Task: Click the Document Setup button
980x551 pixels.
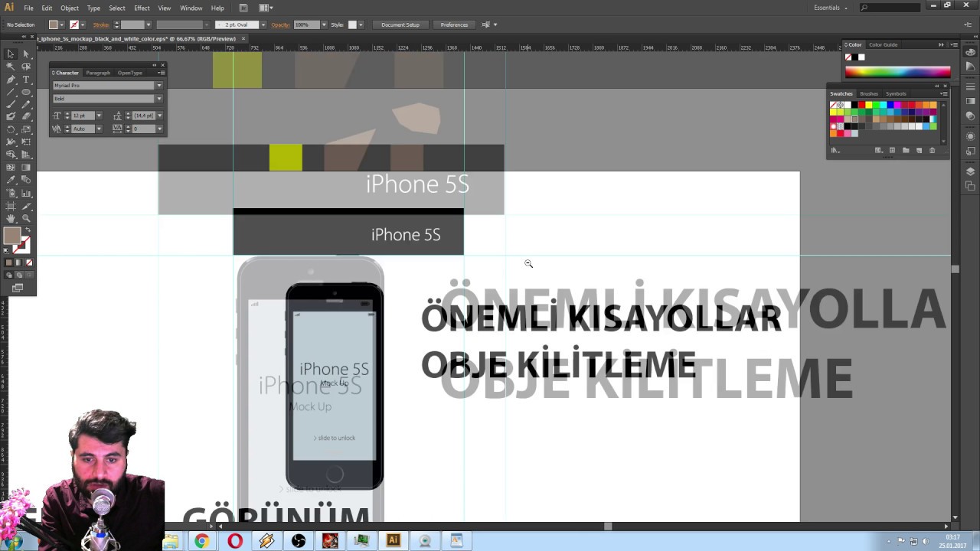Action: pos(400,24)
